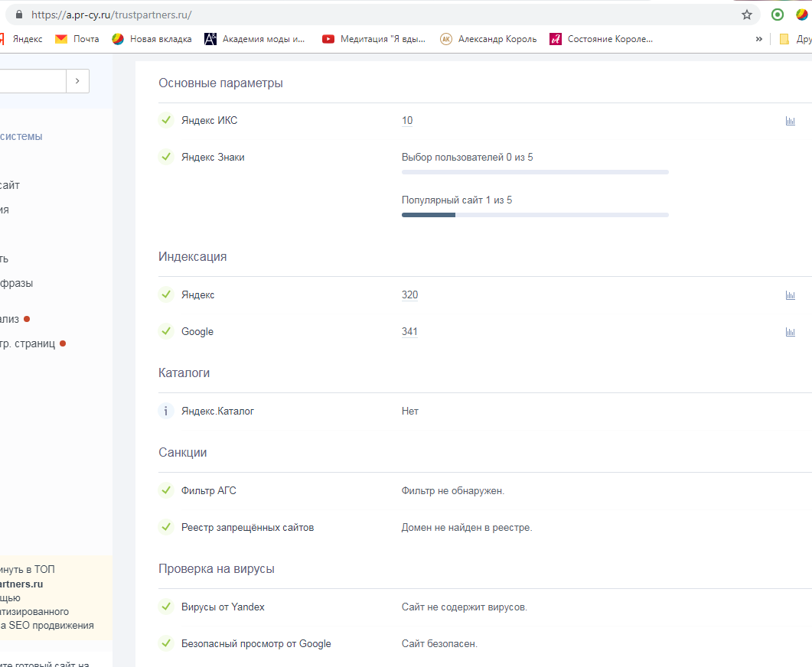Open the sidebar section ending in 'системы'
Image resolution: width=812 pixels, height=667 pixels.
click(21, 137)
